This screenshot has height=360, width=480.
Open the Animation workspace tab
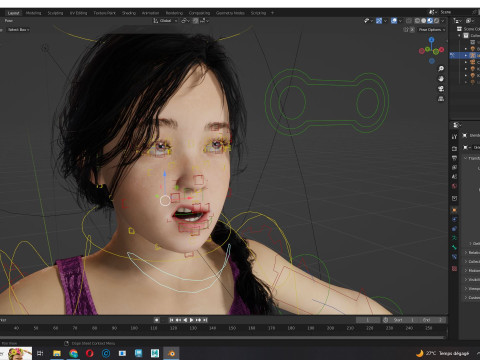point(150,13)
